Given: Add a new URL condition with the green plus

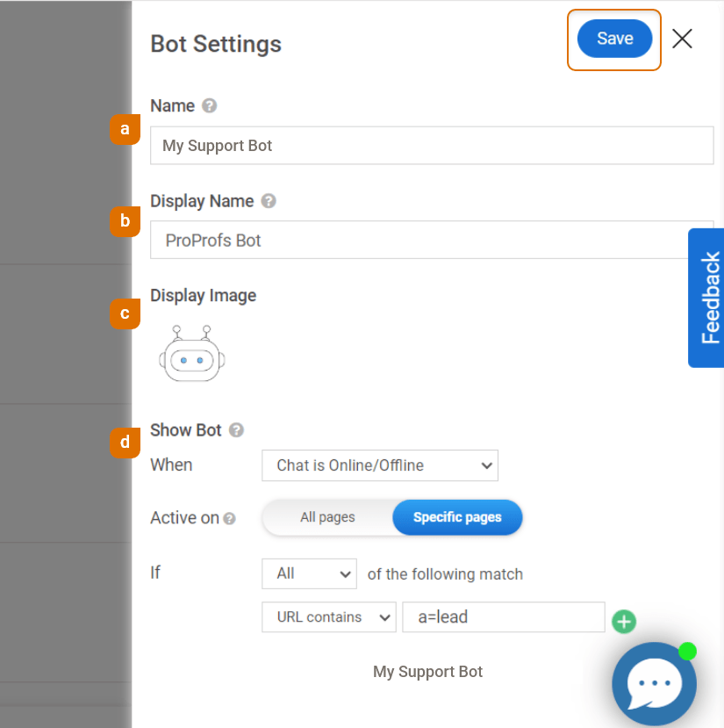Looking at the screenshot, I should click(x=624, y=622).
